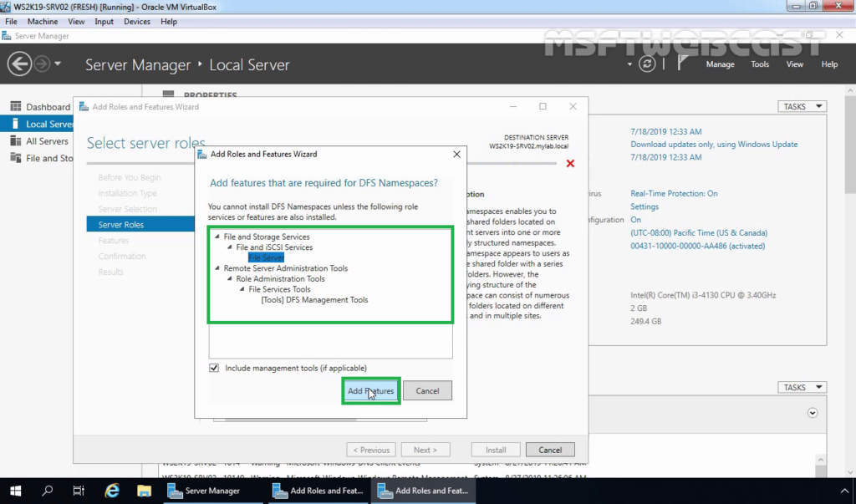Open Task View on the taskbar
The height and width of the screenshot is (504, 856).
click(x=79, y=491)
